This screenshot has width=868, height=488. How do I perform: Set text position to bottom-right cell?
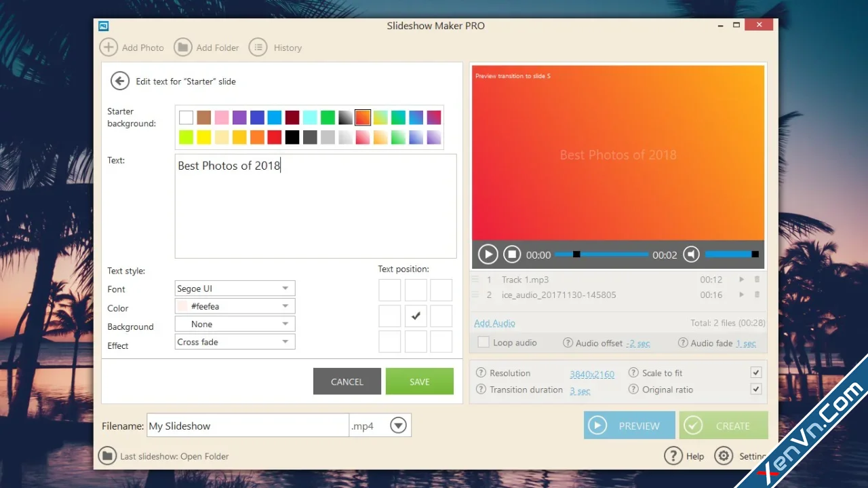(441, 341)
